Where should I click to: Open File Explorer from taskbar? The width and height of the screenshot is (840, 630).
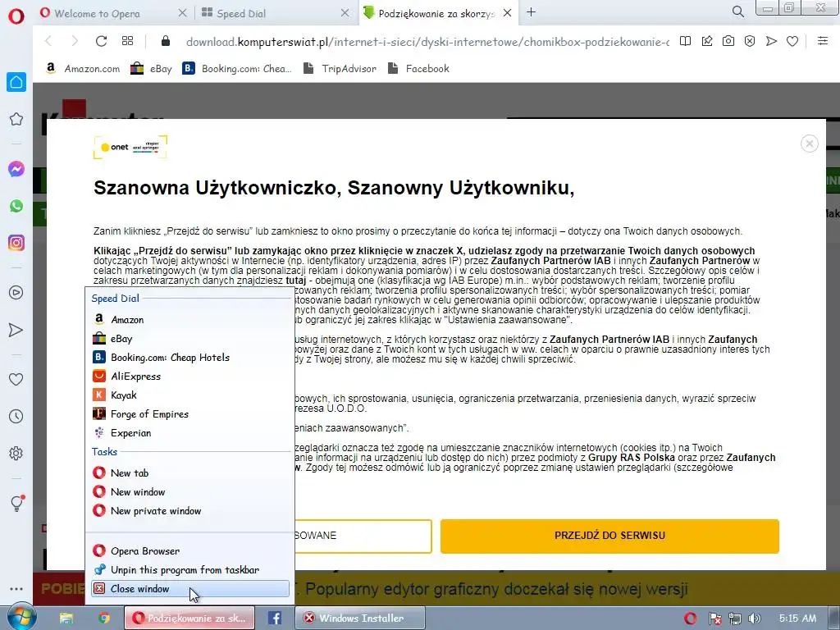[66, 619]
